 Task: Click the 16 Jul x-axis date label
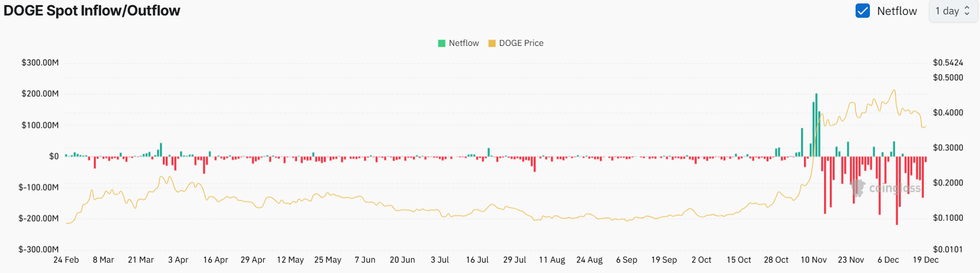tap(477, 260)
